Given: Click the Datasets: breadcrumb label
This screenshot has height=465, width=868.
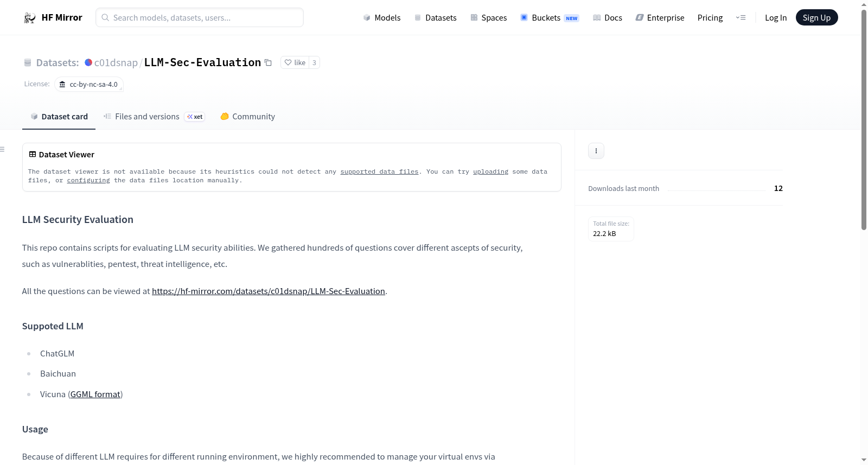Looking at the screenshot, I should pyautogui.click(x=58, y=63).
